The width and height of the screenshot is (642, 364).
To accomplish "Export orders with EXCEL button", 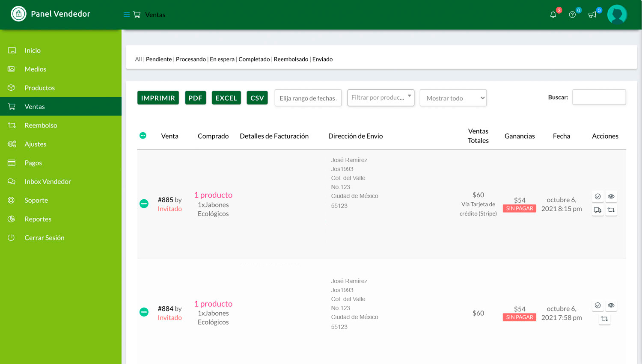I will tap(226, 98).
